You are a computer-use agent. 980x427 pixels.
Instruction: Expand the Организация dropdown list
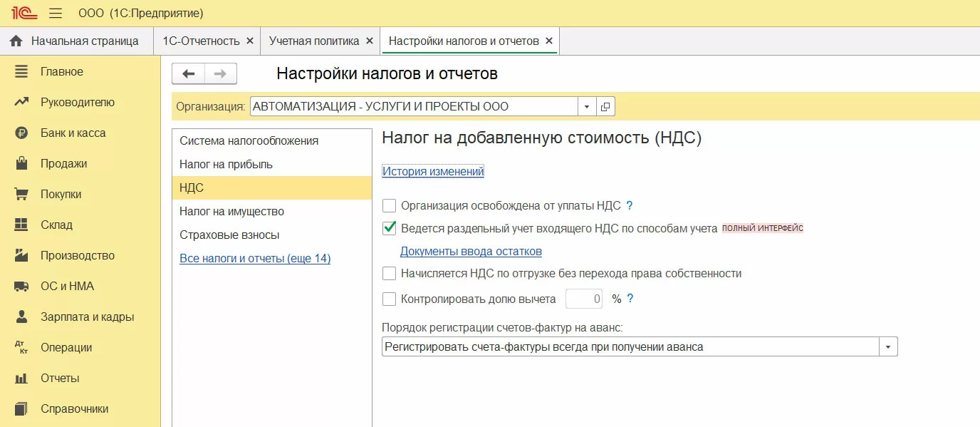coord(586,107)
